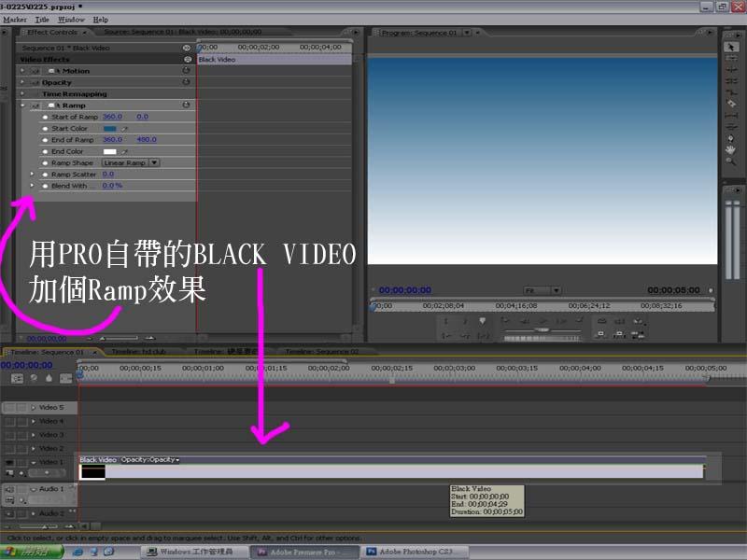The width and height of the screenshot is (747, 560).
Task: Click Start Color eyedropper icon
Action: 125,129
